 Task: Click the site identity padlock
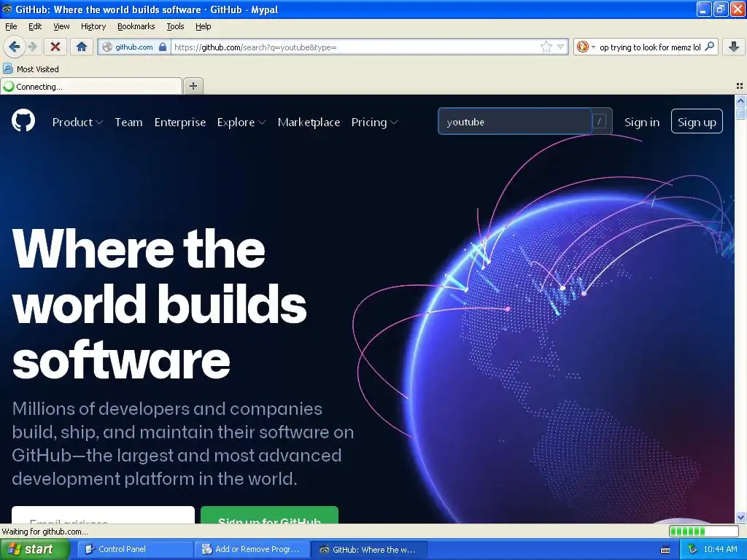(163, 47)
